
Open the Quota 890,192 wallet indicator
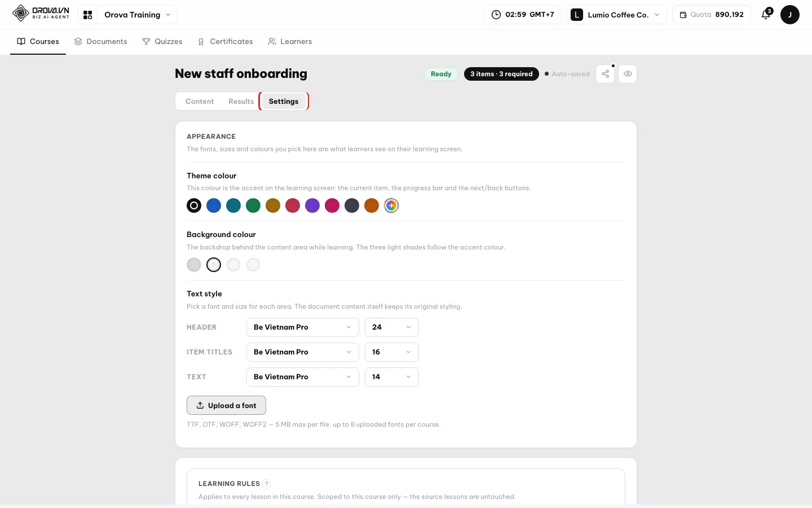[712, 15]
